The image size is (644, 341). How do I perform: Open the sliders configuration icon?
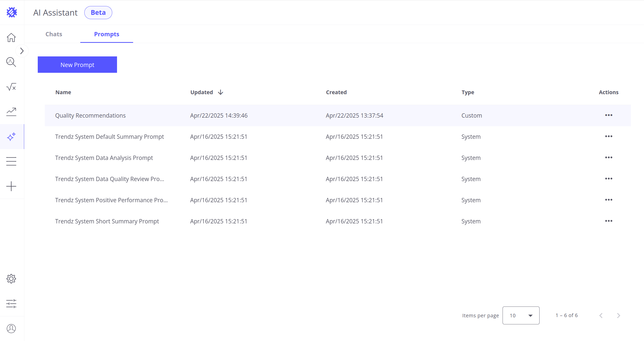pos(11,303)
